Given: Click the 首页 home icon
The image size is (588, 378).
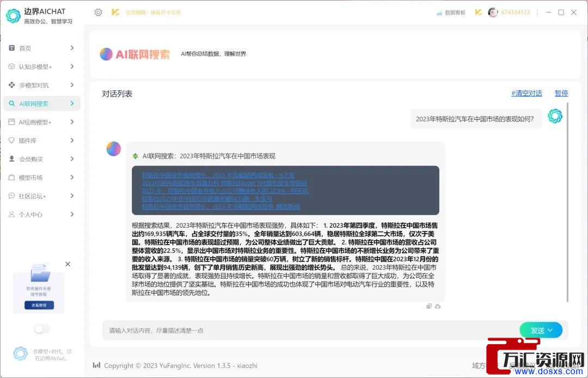Looking at the screenshot, I should click(11, 48).
